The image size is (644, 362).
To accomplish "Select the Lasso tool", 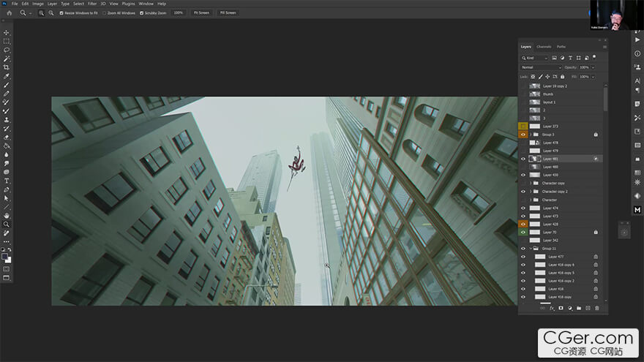I will coord(6,50).
